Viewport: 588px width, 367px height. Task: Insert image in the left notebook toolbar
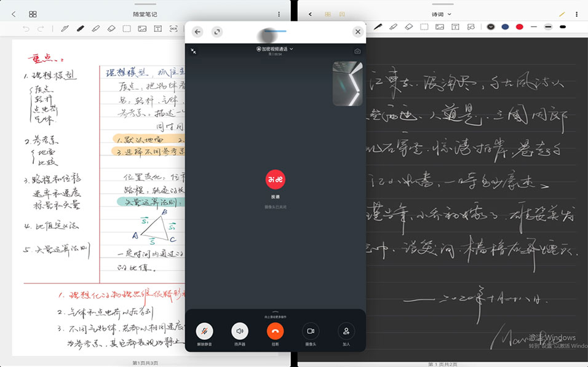pos(142,28)
